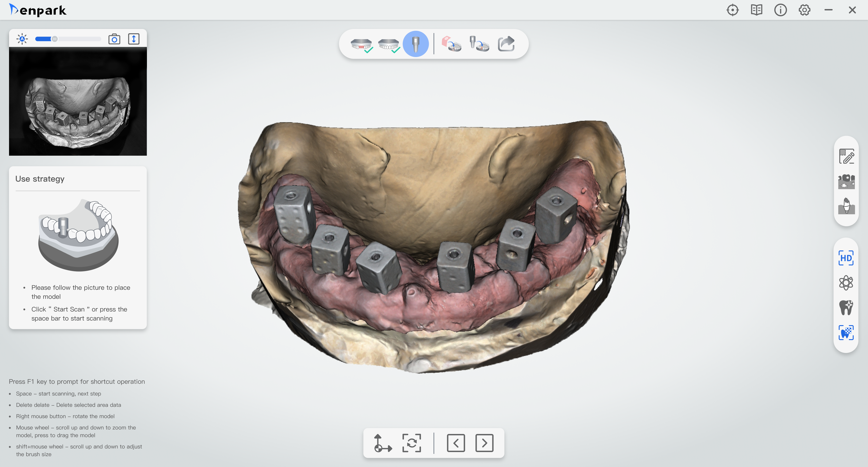Image resolution: width=868 pixels, height=467 pixels.
Task: Click the atom optimization icon
Action: click(x=846, y=283)
